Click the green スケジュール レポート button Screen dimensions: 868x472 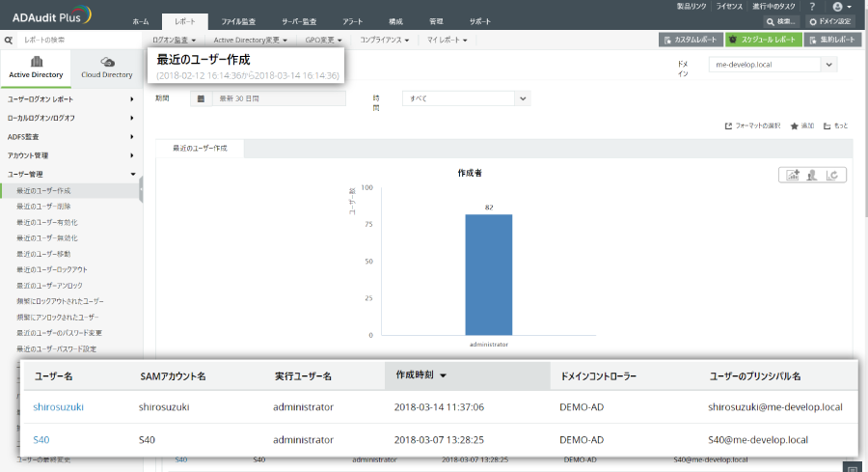(x=763, y=40)
